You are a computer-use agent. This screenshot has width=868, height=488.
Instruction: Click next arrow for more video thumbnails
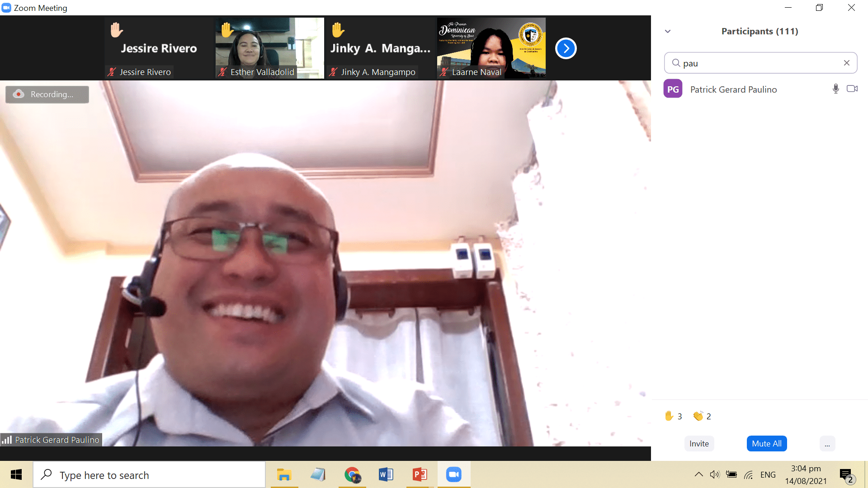coord(566,48)
